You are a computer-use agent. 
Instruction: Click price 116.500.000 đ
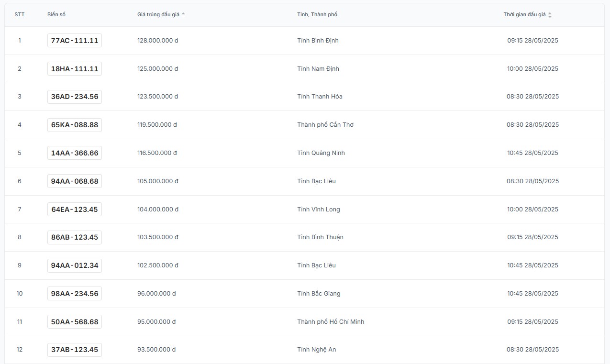click(x=157, y=153)
